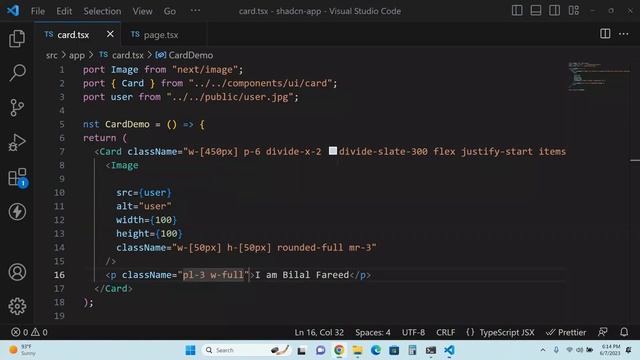Click the Prettier status item
The height and width of the screenshot is (360, 640).
[x=566, y=332]
